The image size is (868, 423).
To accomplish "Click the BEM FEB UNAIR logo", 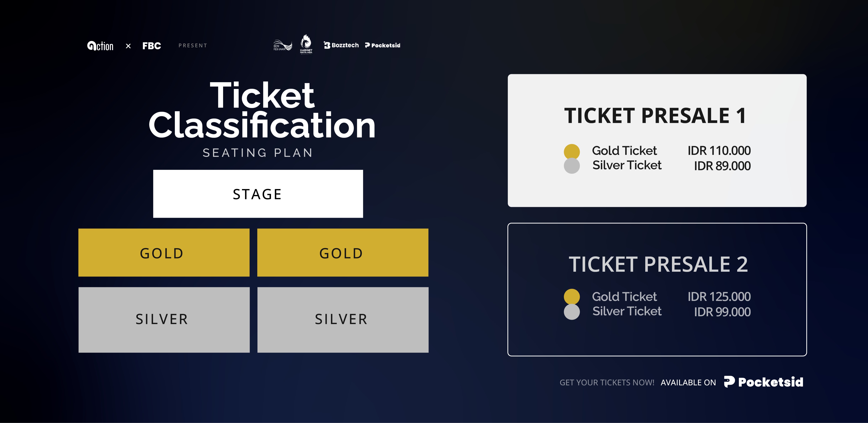I will pos(282,45).
